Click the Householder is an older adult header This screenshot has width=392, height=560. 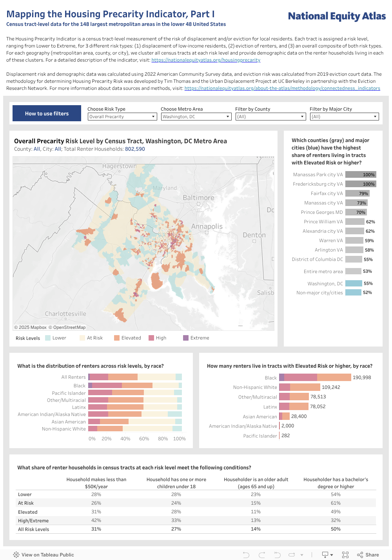tap(256, 483)
